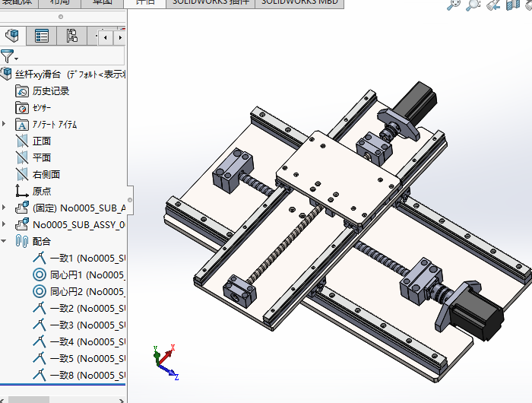Click the 一致4 coincident mate icon
The height and width of the screenshot is (403, 532).
tap(40, 341)
